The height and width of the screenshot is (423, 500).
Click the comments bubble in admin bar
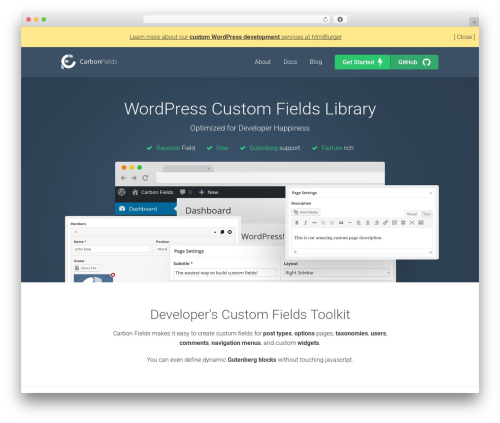[186, 192]
